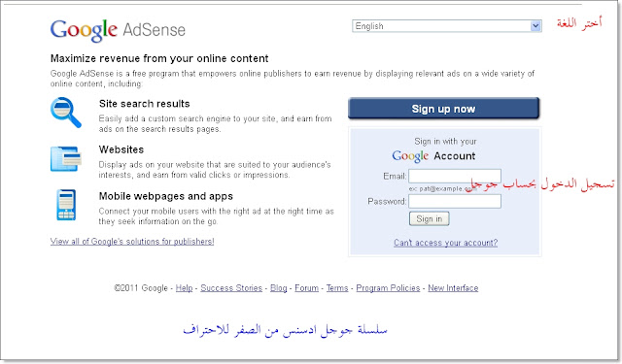Viewport: 622px width, 364px height.
Task: Open Can't access your account link
Action: [x=445, y=243]
